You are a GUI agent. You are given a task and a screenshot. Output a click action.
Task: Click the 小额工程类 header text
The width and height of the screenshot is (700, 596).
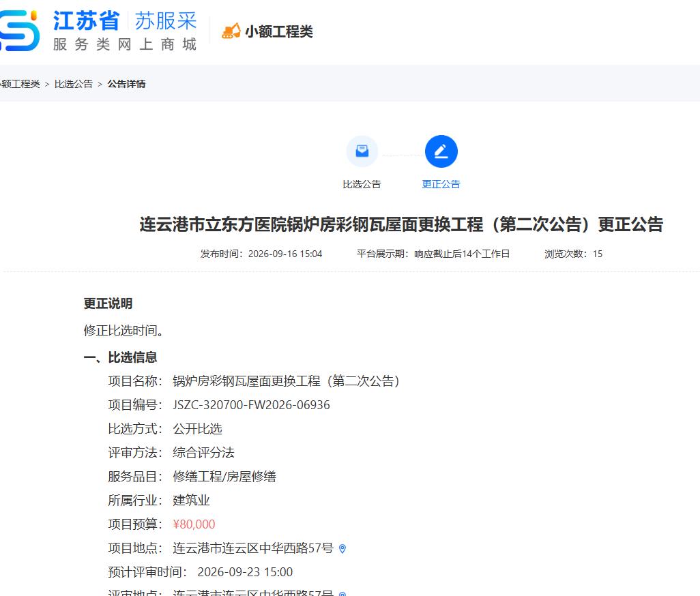point(279,31)
